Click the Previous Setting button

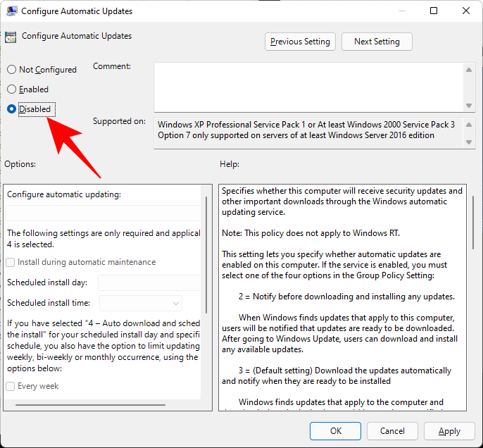tap(300, 42)
